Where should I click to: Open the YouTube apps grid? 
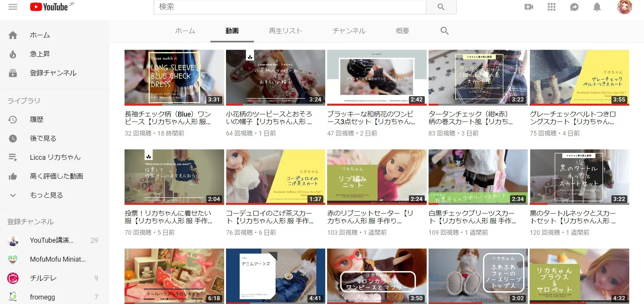point(552,7)
